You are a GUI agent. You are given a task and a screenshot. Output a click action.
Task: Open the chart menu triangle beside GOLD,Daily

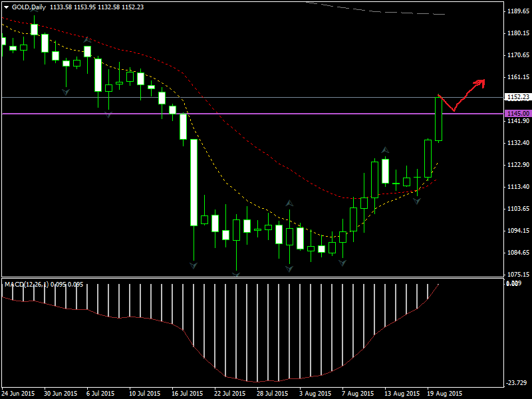tap(7, 7)
